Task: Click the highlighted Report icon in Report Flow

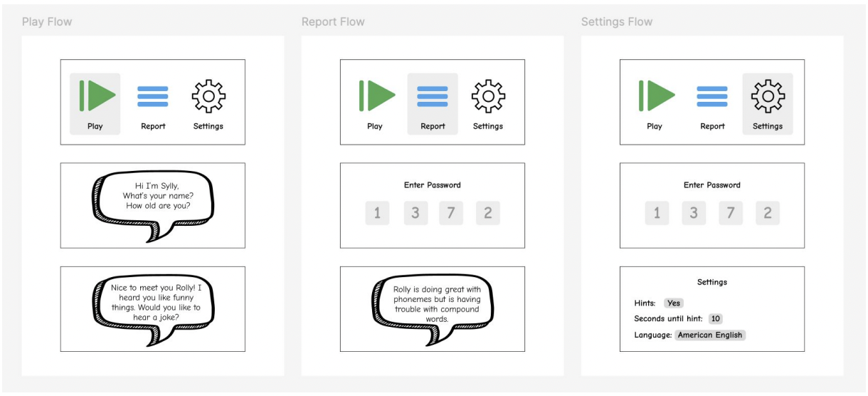Action: 433,96
